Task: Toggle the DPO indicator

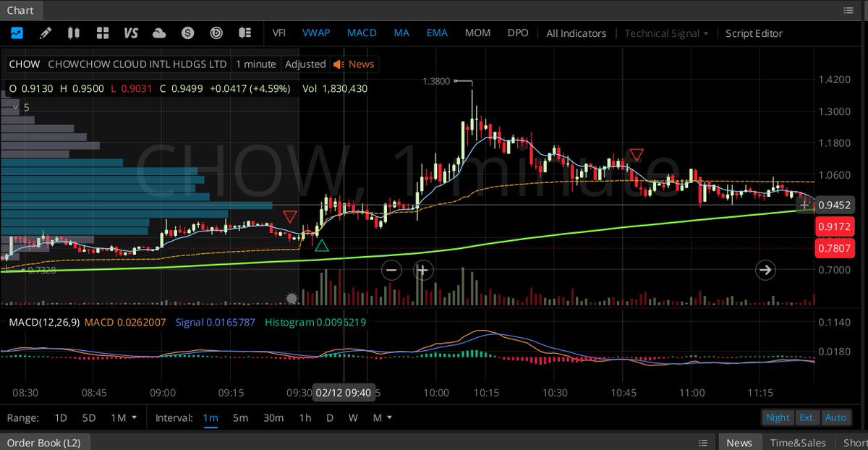Action: pos(517,33)
